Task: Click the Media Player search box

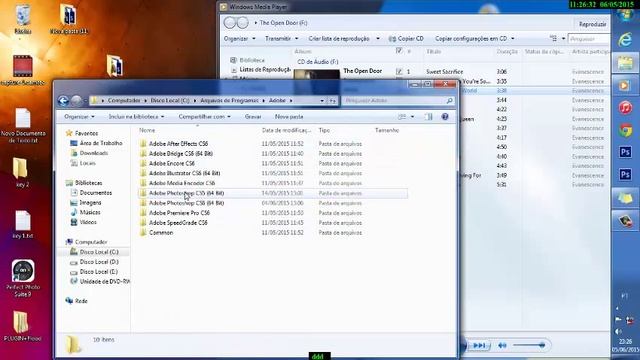Action: [x=589, y=39]
